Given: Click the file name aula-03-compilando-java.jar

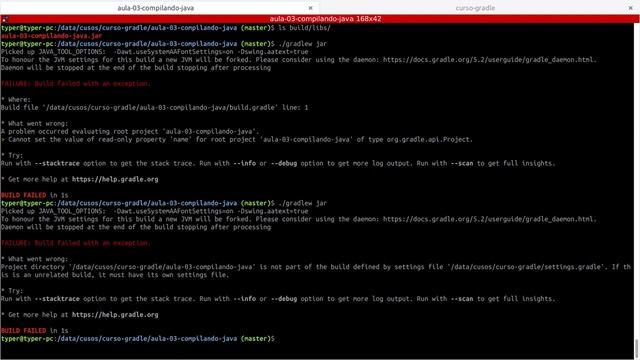Looking at the screenshot, I should coord(51,36).
